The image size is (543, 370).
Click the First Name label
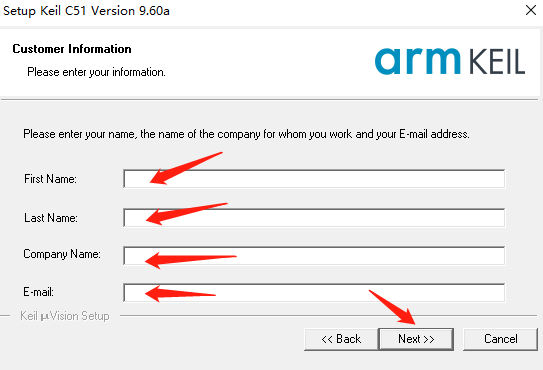coord(50,179)
